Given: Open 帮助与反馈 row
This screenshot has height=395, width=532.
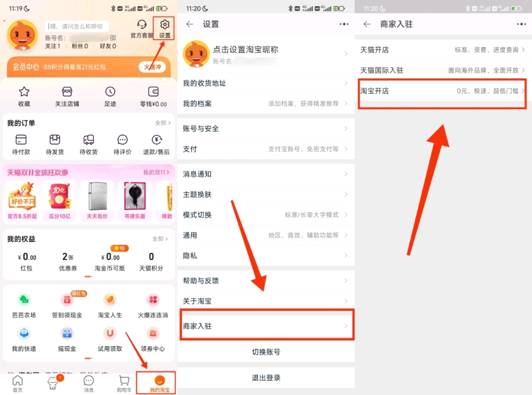Looking at the screenshot, I should [x=266, y=281].
